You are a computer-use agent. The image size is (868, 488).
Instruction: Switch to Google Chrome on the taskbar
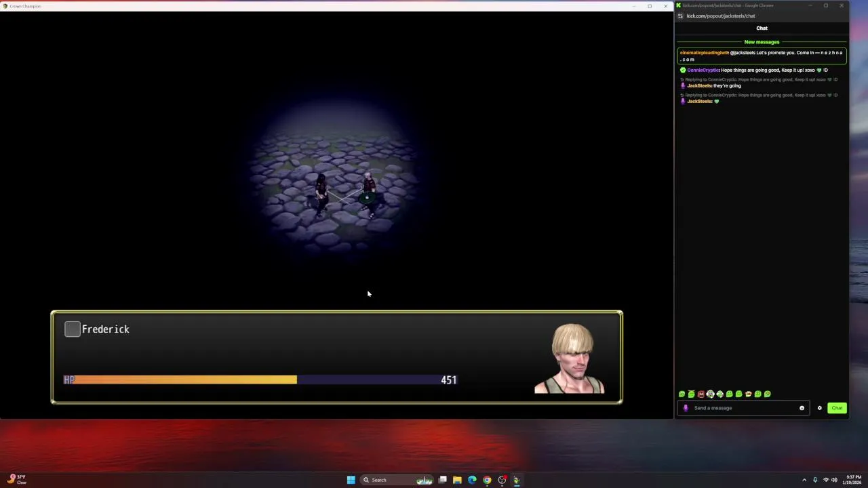pos(487,480)
